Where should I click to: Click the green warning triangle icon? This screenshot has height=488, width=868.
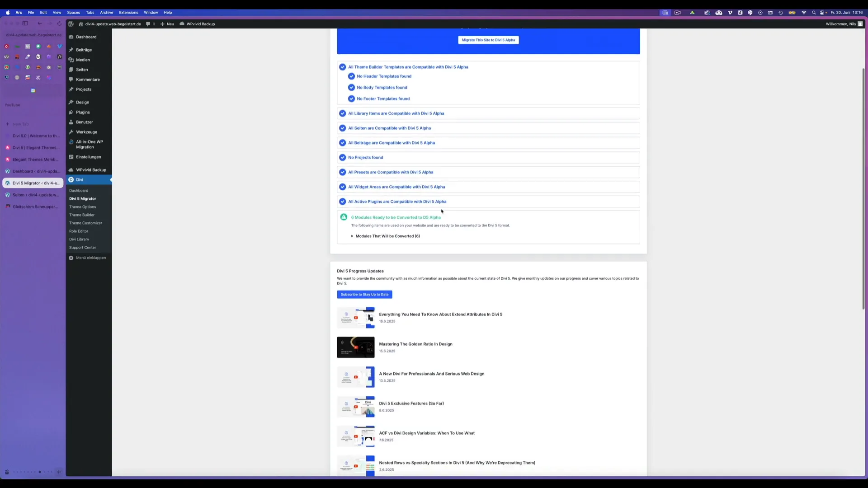(344, 217)
